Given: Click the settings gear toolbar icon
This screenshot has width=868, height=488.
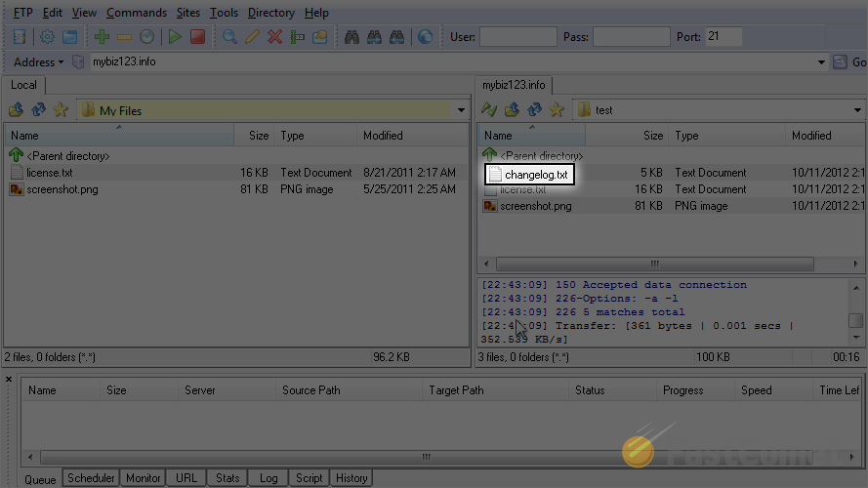Looking at the screenshot, I should pos(47,37).
